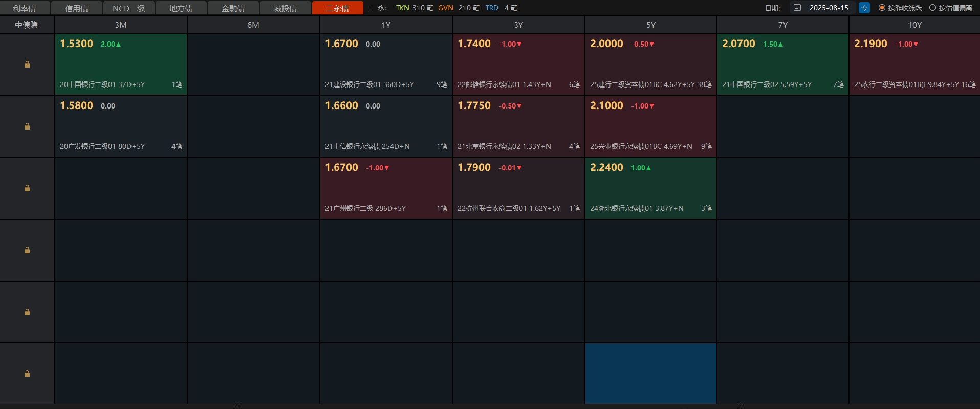This screenshot has height=409, width=980.
Task: Select the 按昨收涨跌 radio option
Action: pos(900,8)
